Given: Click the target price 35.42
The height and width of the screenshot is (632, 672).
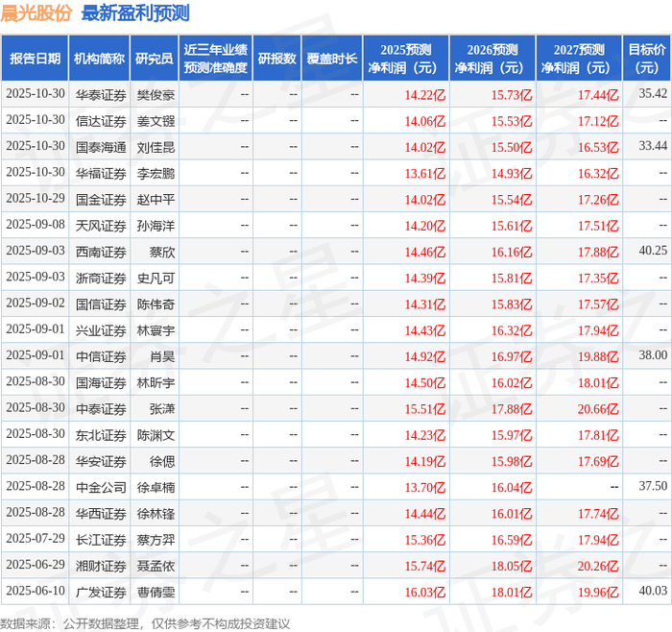Looking at the screenshot, I should click(653, 93).
